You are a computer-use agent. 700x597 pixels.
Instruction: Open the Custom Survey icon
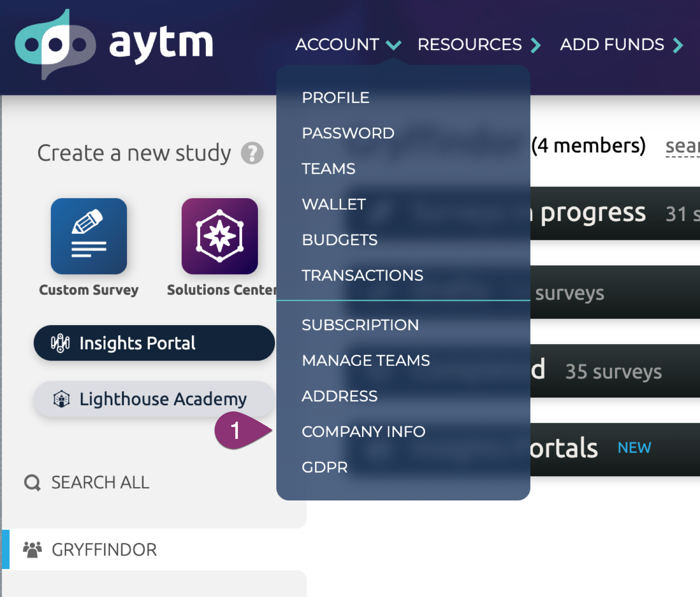(x=89, y=236)
